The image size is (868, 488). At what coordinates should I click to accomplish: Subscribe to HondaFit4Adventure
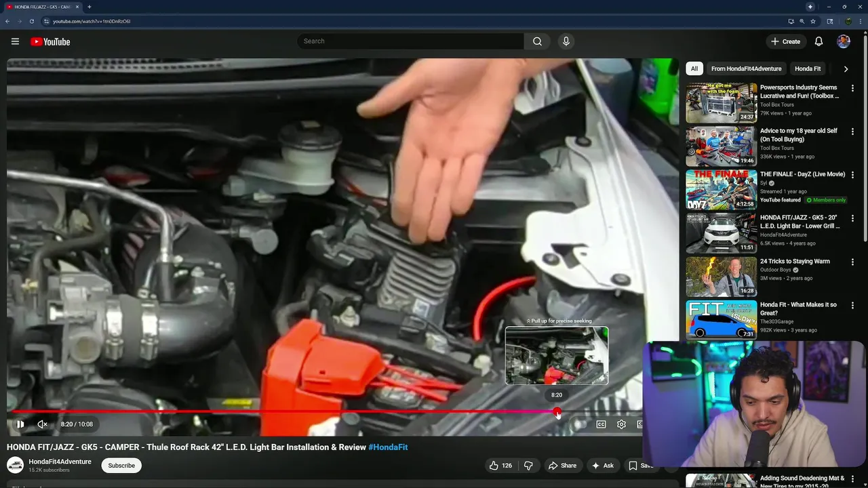click(121, 466)
